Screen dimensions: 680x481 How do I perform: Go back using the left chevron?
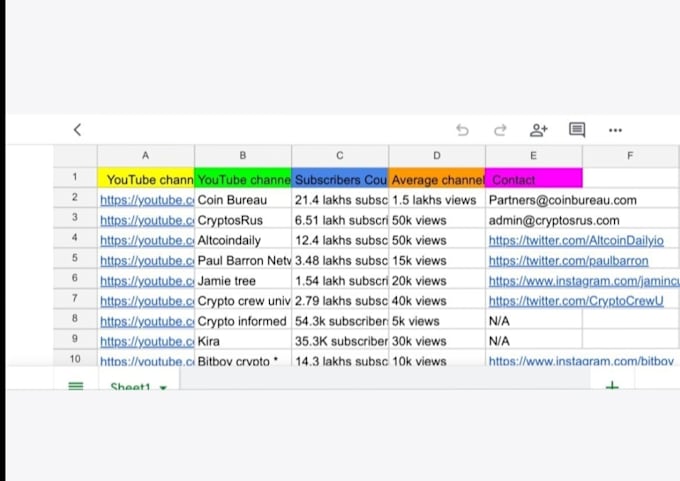click(x=77, y=130)
